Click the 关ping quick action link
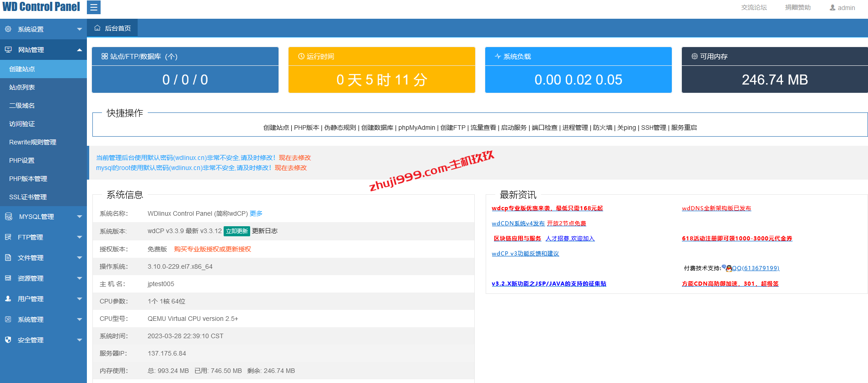Viewport: 868px width, 383px height. [627, 128]
